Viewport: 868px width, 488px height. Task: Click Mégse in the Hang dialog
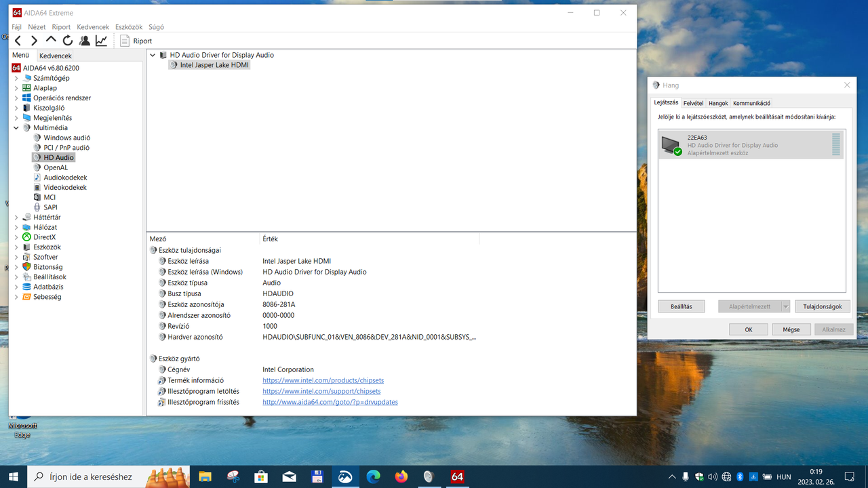[791, 329]
